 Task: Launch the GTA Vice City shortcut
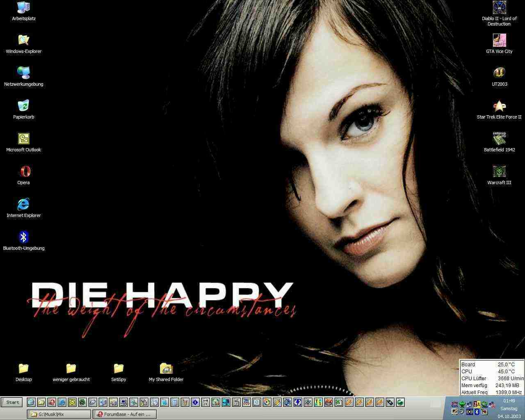[x=499, y=44]
